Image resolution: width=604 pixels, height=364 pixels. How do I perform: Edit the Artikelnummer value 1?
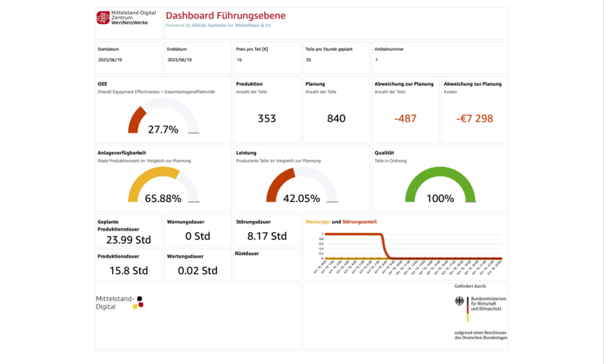click(x=377, y=60)
